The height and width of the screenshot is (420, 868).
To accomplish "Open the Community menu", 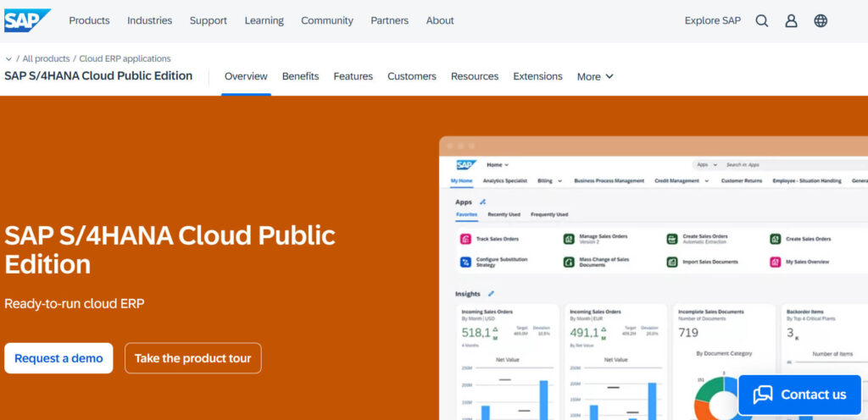I will (x=326, y=20).
